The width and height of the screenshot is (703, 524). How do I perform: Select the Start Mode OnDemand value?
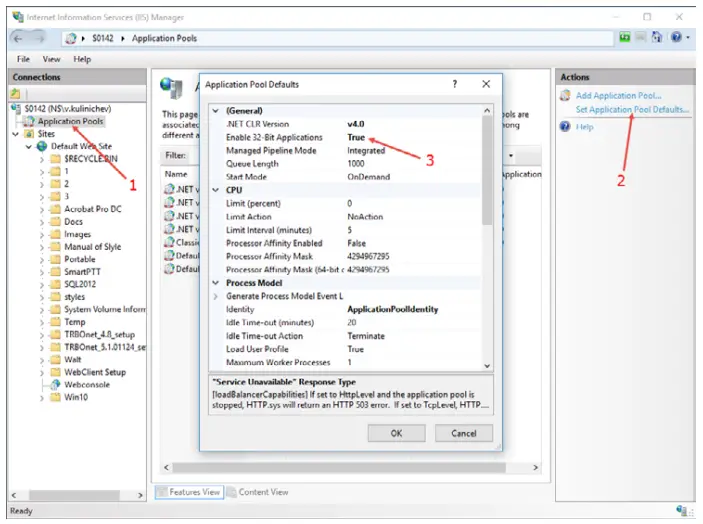point(369,177)
